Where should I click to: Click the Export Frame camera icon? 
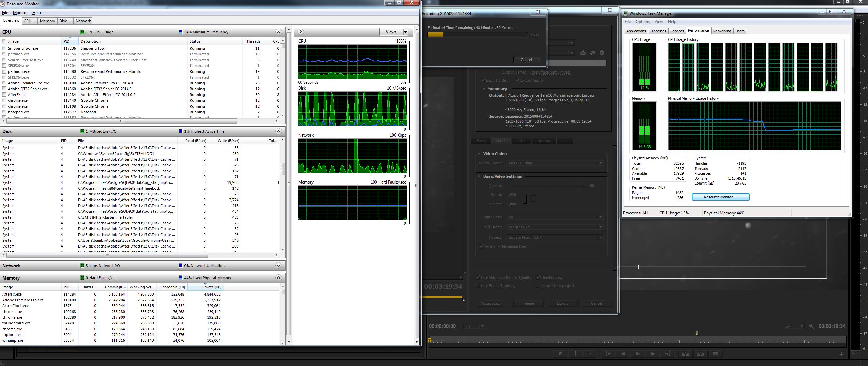[x=716, y=354]
